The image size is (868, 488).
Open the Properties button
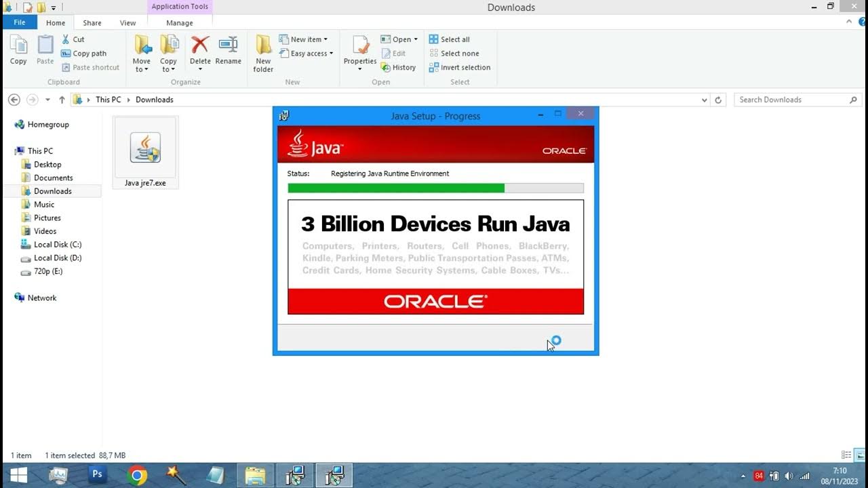(360, 54)
